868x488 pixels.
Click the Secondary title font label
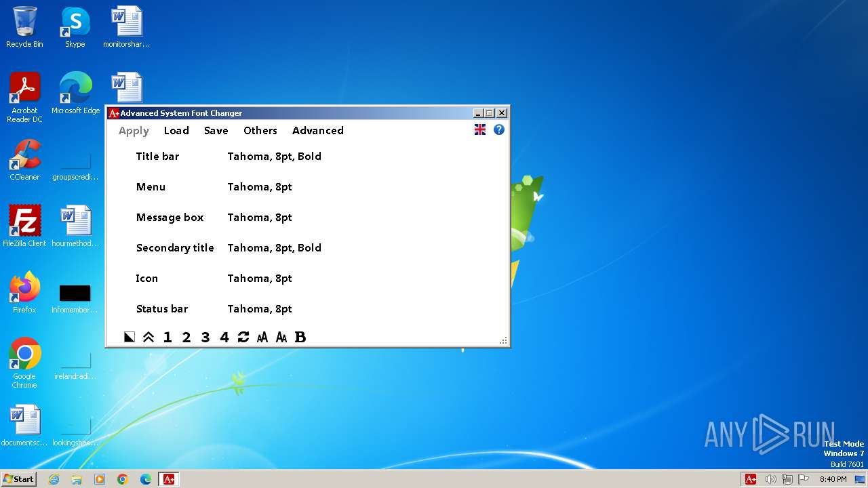(x=175, y=248)
